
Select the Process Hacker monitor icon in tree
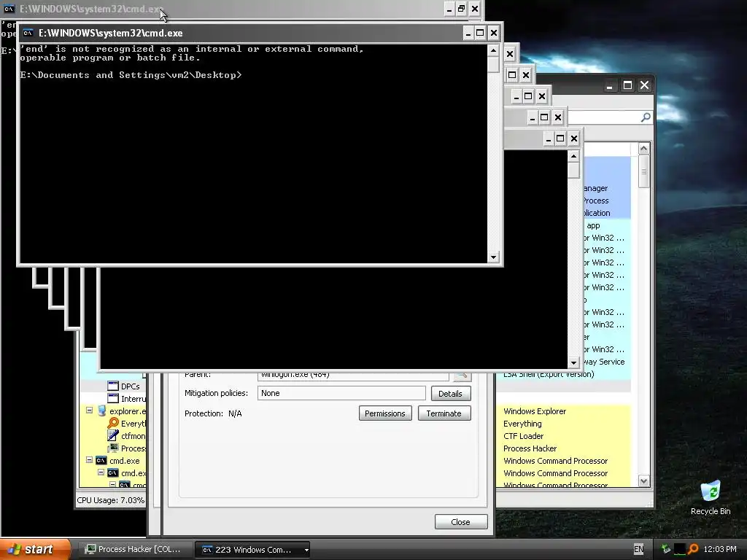point(113,448)
